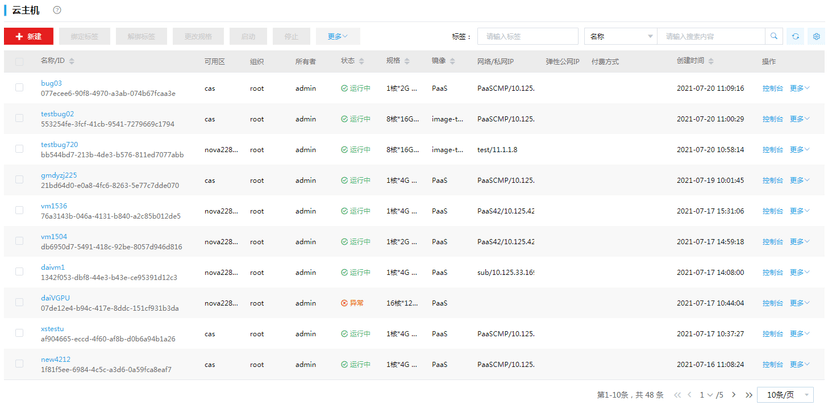This screenshot has height=406, width=828.
Task: Check the daiVGPU row checkbox
Action: (20, 302)
